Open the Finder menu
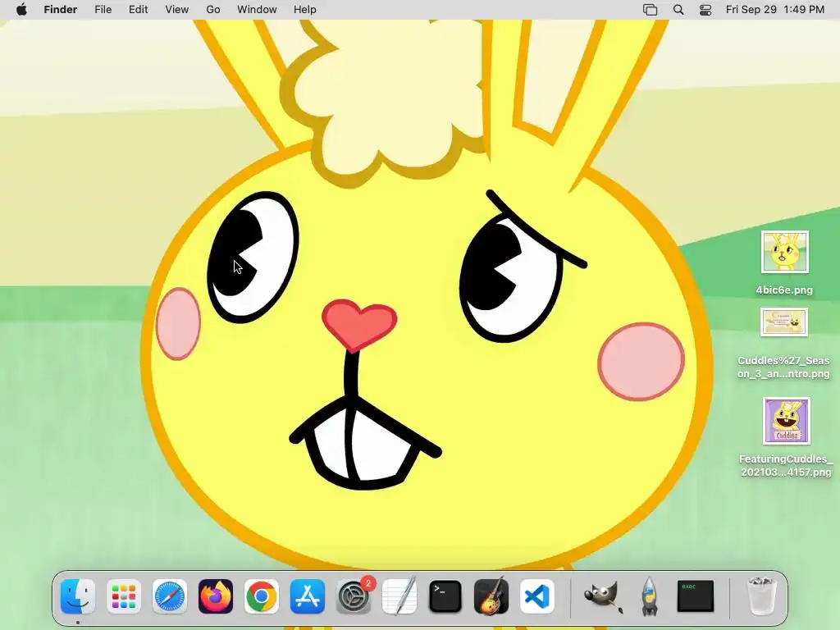The image size is (840, 630). [x=61, y=10]
